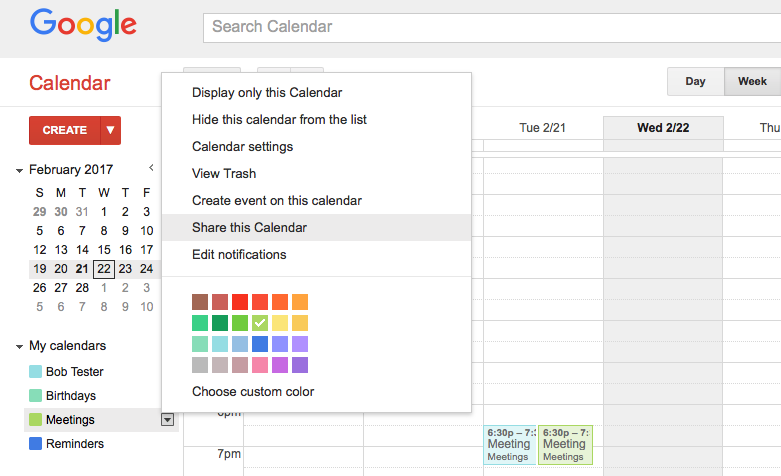Open the arrow next to CREATE
The height and width of the screenshot is (476, 781).
coord(111,130)
